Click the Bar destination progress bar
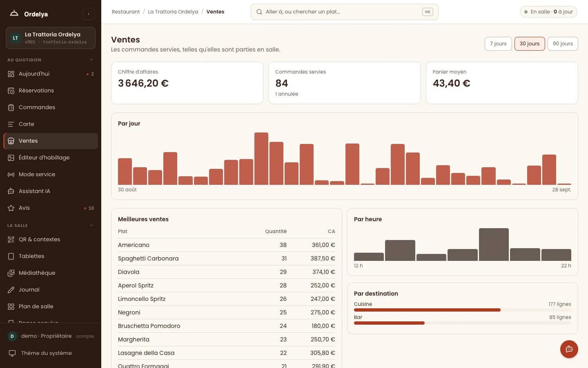Screen dimensions: 588x368 pos(463,323)
